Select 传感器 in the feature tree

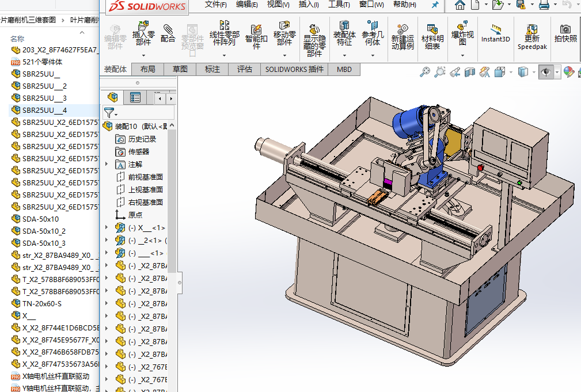click(x=132, y=151)
